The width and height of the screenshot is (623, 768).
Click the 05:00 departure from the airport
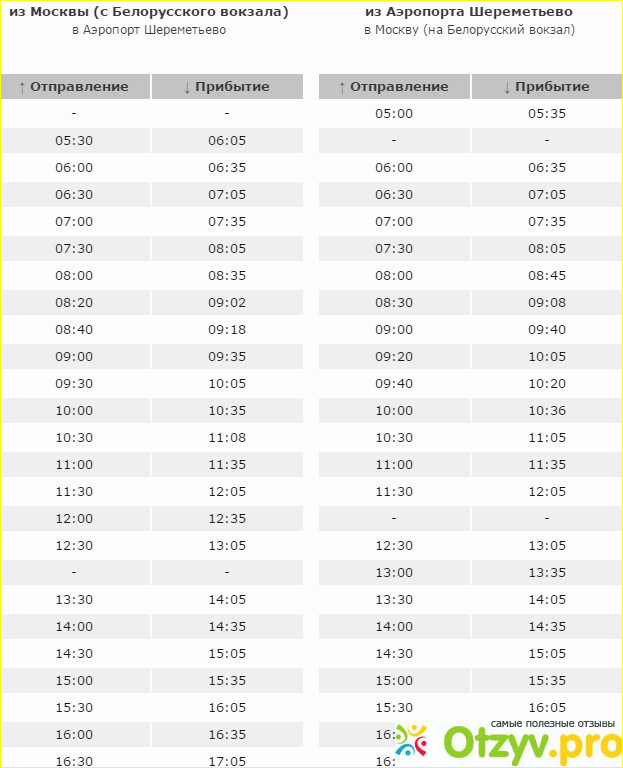(394, 114)
